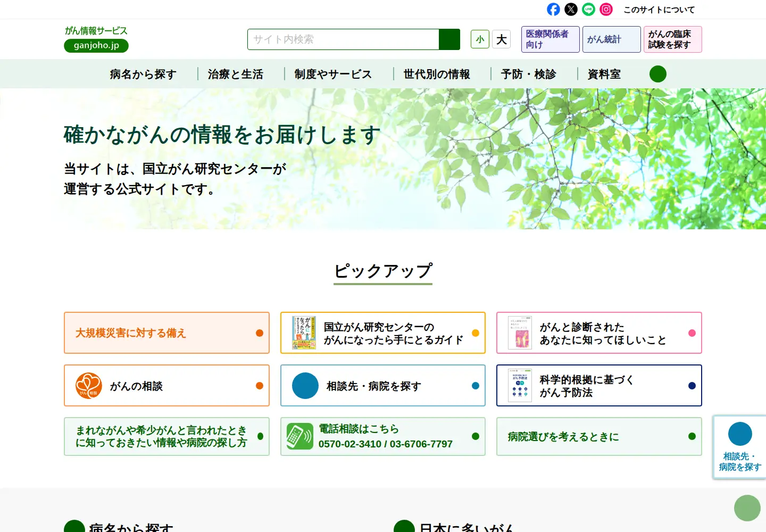Click the round green button at bottom right
Image resolution: width=766 pixels, height=532 pixels.
click(x=747, y=508)
